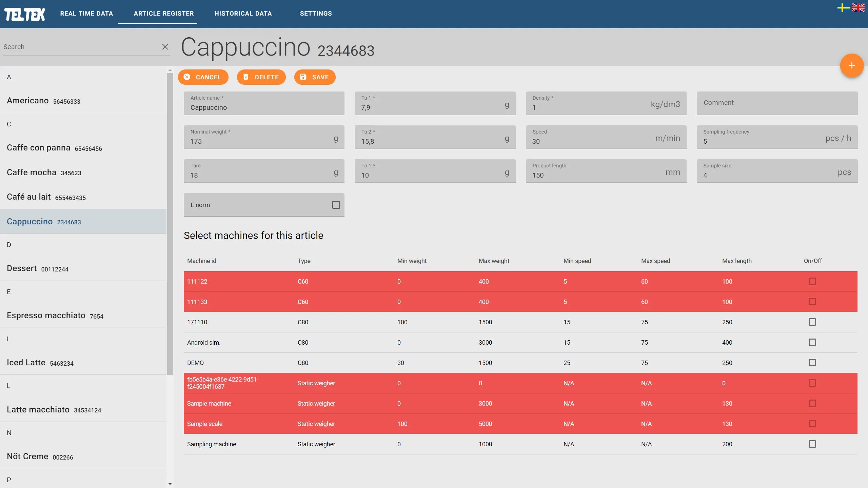Clear search with the X icon
The height and width of the screenshot is (488, 868).
pos(165,47)
